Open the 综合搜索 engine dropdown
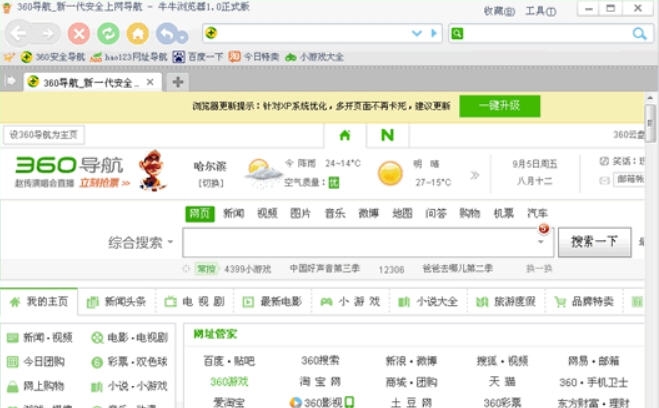 [x=140, y=242]
